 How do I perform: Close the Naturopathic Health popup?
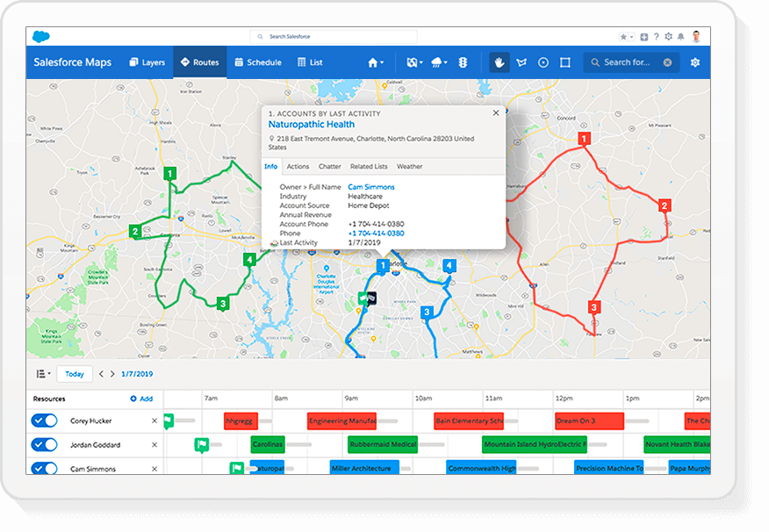(496, 112)
